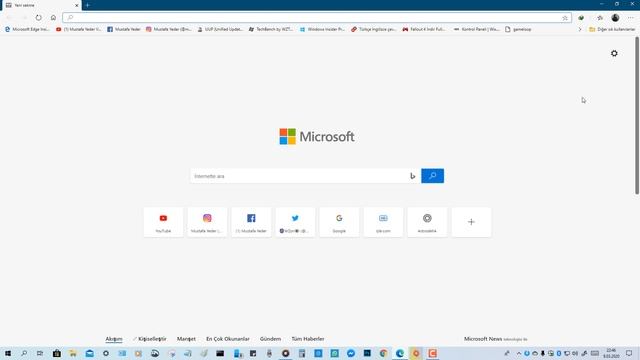Open the UUP Unified Update bookmark
The image size is (640, 360).
(x=220, y=29)
